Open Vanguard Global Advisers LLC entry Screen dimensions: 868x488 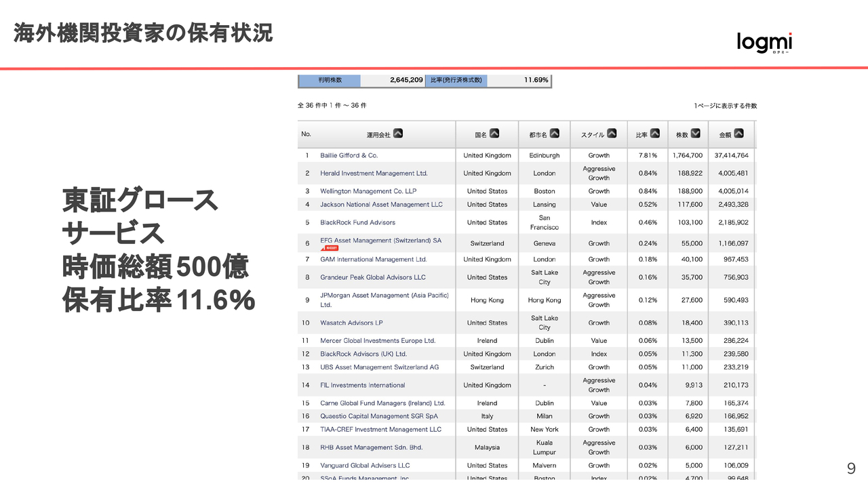(365, 466)
